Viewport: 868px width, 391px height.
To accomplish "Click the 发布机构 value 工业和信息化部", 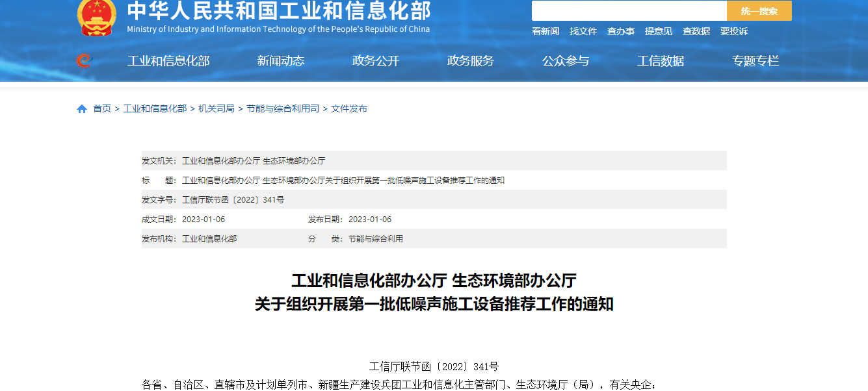I will click(x=209, y=239).
